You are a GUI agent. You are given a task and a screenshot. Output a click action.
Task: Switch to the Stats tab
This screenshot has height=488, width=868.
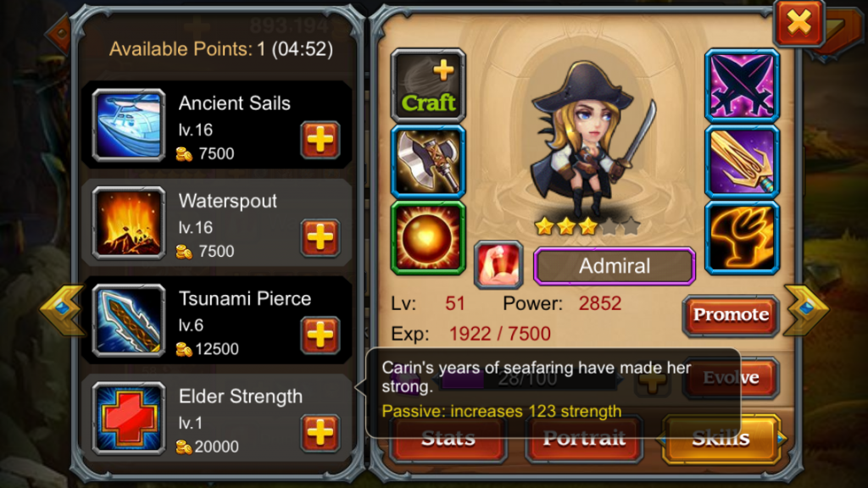click(x=448, y=439)
